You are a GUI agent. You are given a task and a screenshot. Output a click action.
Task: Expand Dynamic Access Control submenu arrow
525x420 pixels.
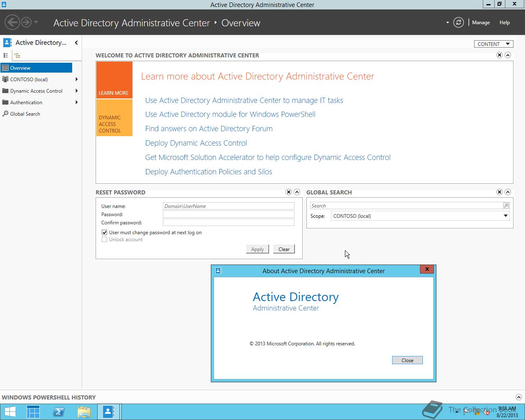coord(77,91)
